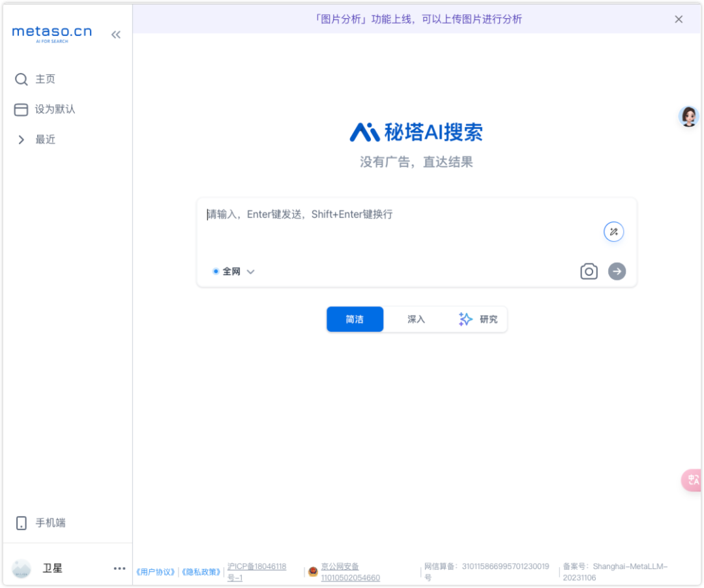Image resolution: width=704 pixels, height=588 pixels.
Task: Open the 手机端 mobile app icon
Action: pyautogui.click(x=22, y=522)
